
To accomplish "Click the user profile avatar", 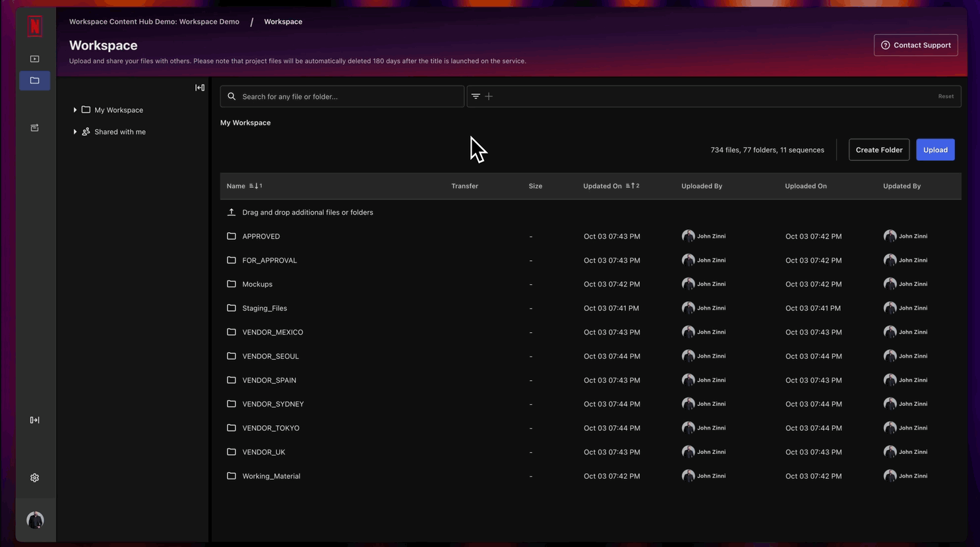I will pos(35,520).
